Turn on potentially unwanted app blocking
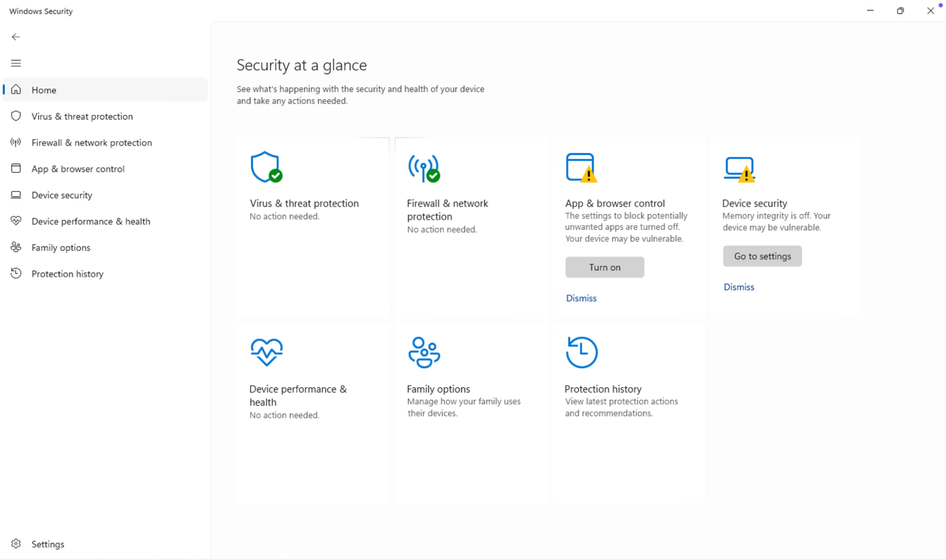946x560 pixels. 604,267
